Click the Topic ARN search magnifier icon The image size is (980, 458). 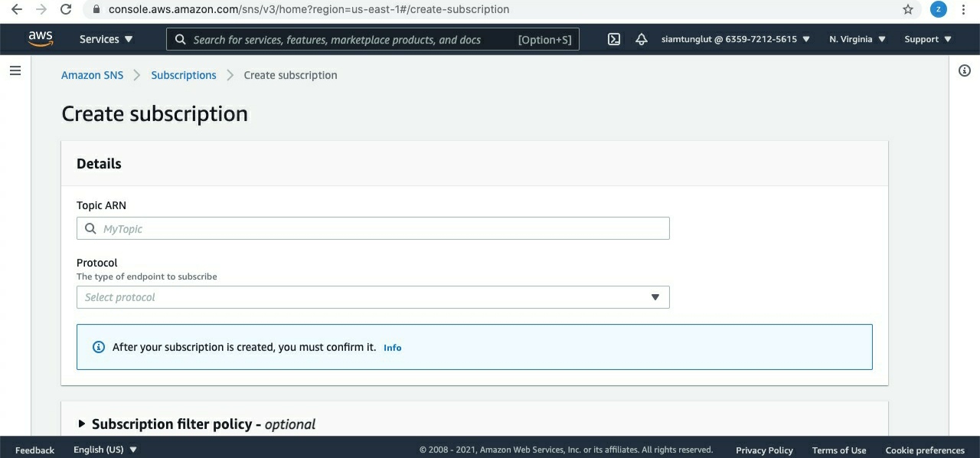click(x=90, y=228)
